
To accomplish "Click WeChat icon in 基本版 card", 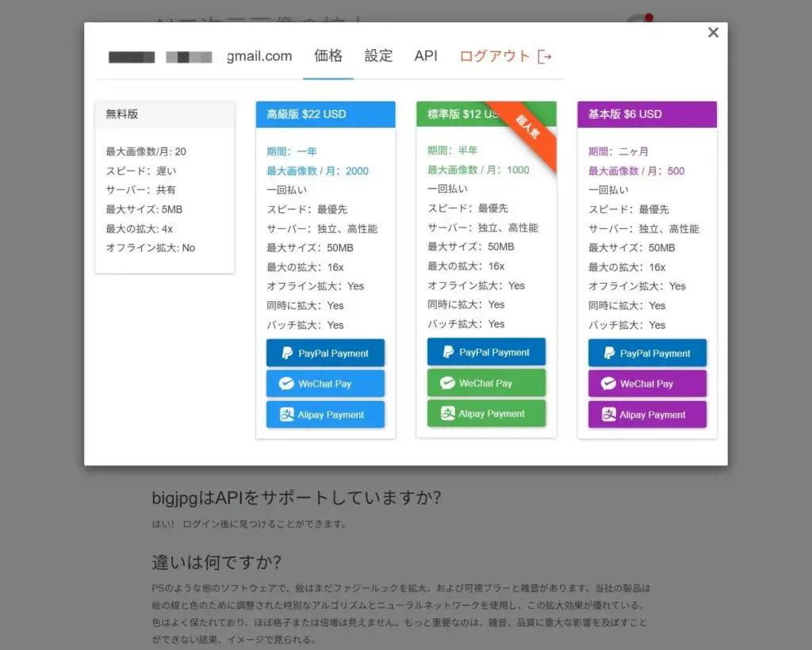I will pos(608,384).
